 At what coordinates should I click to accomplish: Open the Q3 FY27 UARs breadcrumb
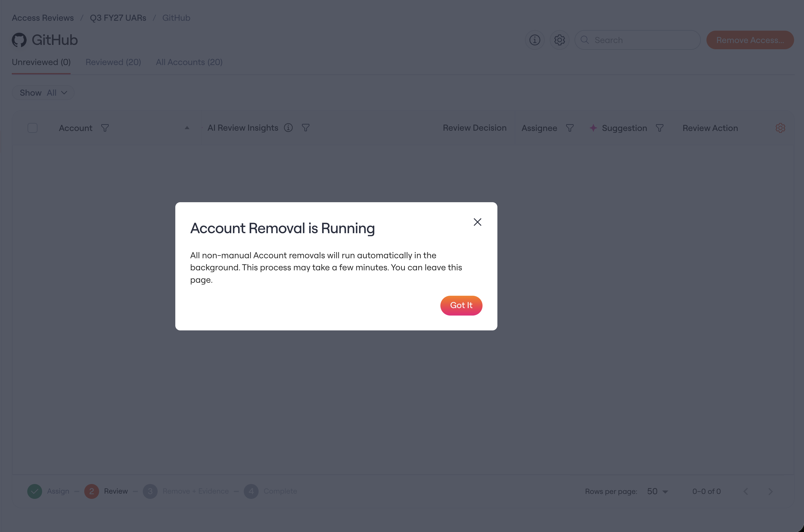point(118,18)
